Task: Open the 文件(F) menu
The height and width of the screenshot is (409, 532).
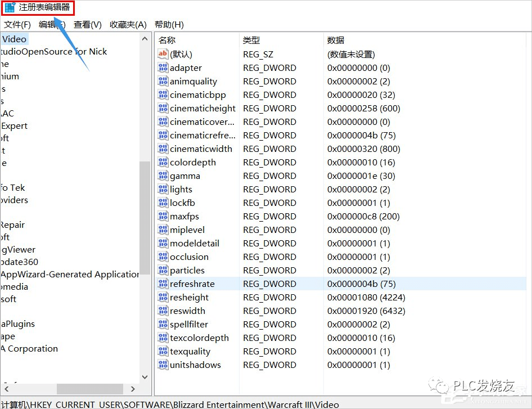Action: tap(17, 25)
